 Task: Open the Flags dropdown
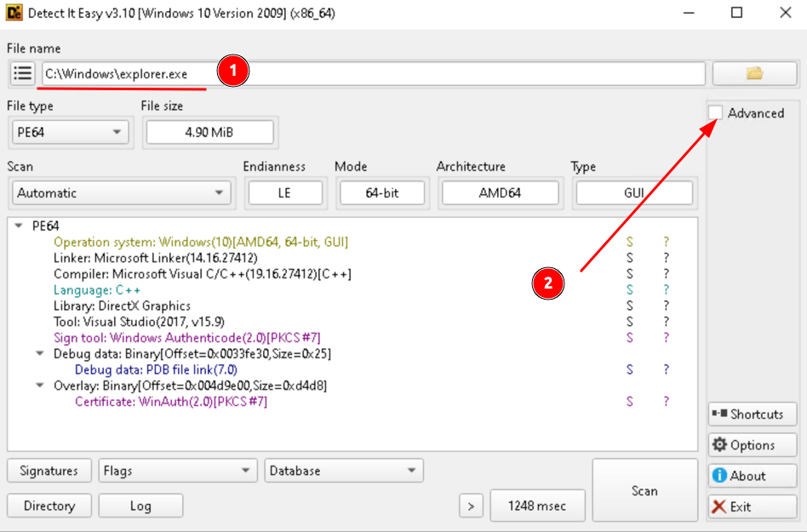[177, 471]
